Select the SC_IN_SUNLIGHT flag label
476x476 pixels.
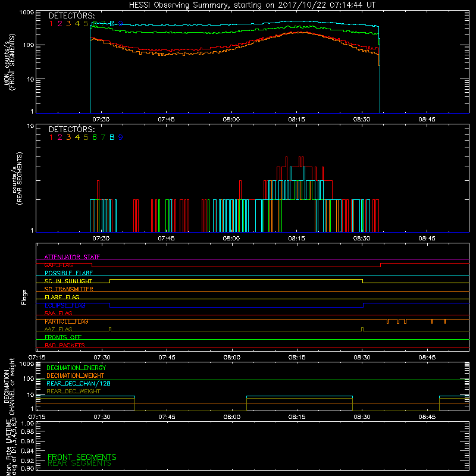coord(68,281)
